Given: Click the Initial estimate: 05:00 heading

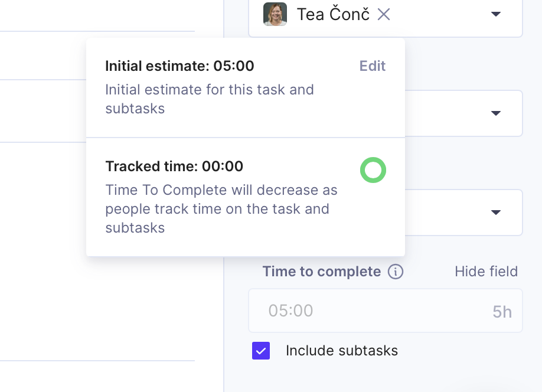Looking at the screenshot, I should pyautogui.click(x=179, y=66).
